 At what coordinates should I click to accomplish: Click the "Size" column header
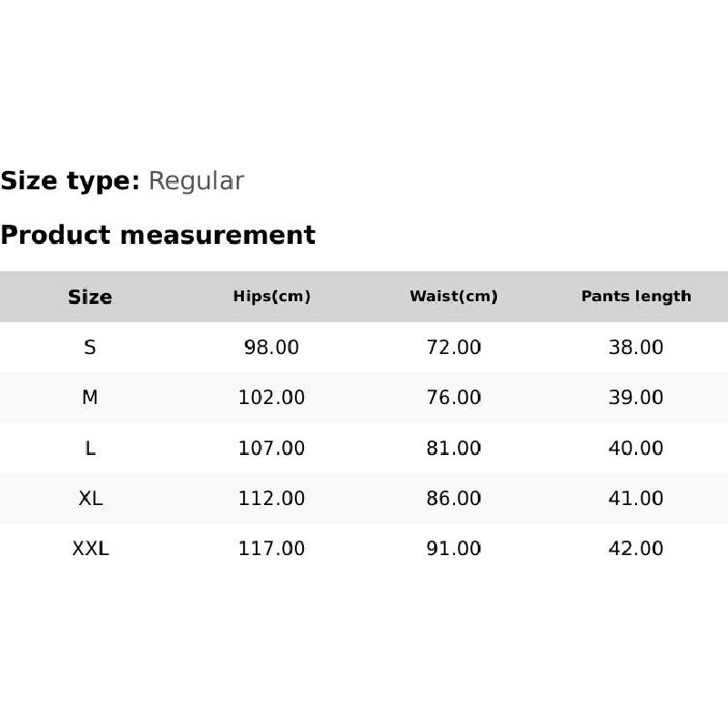pos(90,297)
